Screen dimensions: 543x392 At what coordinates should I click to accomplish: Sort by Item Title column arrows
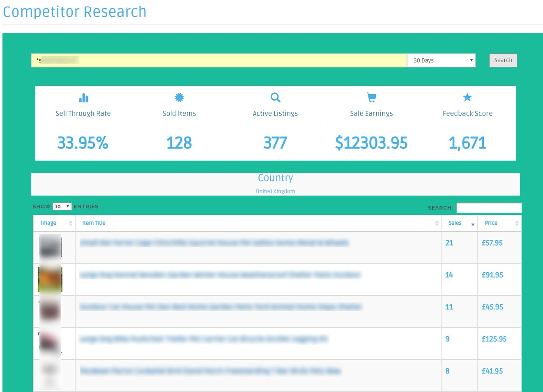point(436,223)
